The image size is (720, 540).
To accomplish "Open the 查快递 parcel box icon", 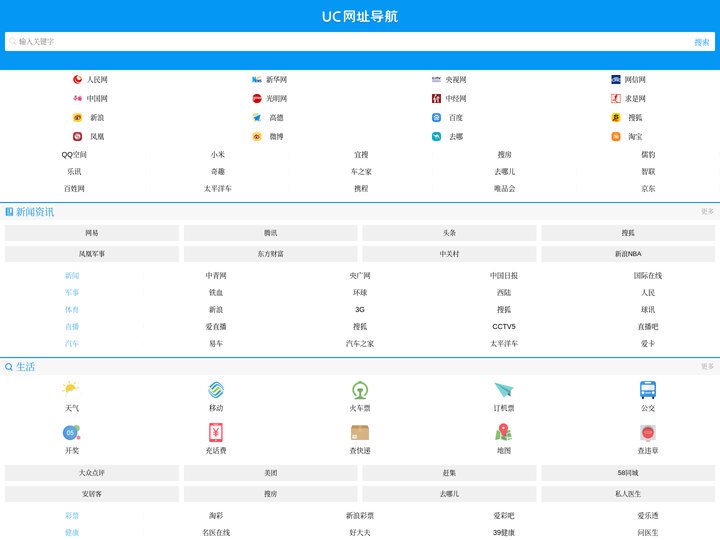I will click(360, 432).
